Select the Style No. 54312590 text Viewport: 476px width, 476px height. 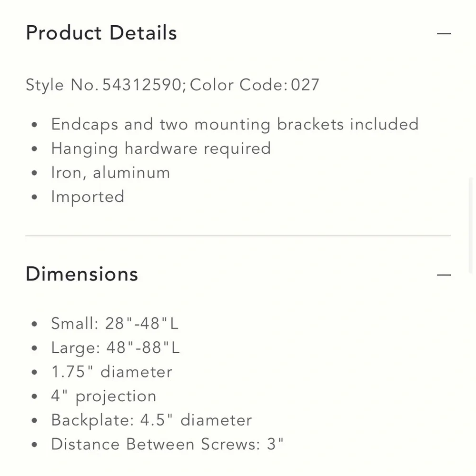pos(103,85)
